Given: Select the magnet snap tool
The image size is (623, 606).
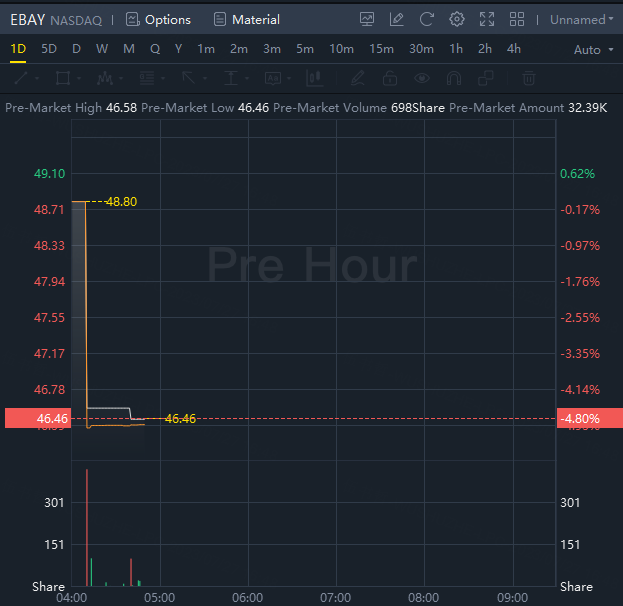Looking at the screenshot, I should [x=454, y=78].
